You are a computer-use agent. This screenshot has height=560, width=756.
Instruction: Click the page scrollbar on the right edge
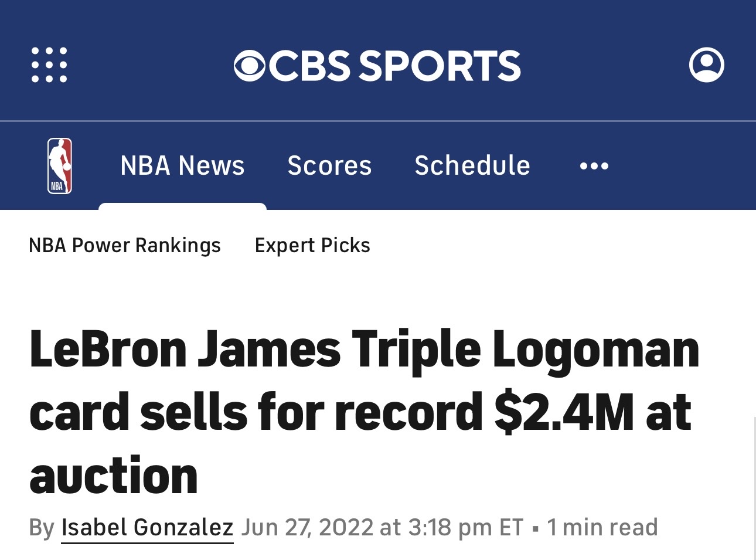click(x=753, y=487)
